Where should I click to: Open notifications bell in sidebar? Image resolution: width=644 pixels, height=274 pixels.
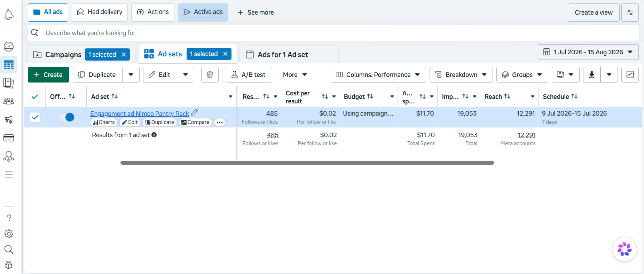tap(9, 15)
